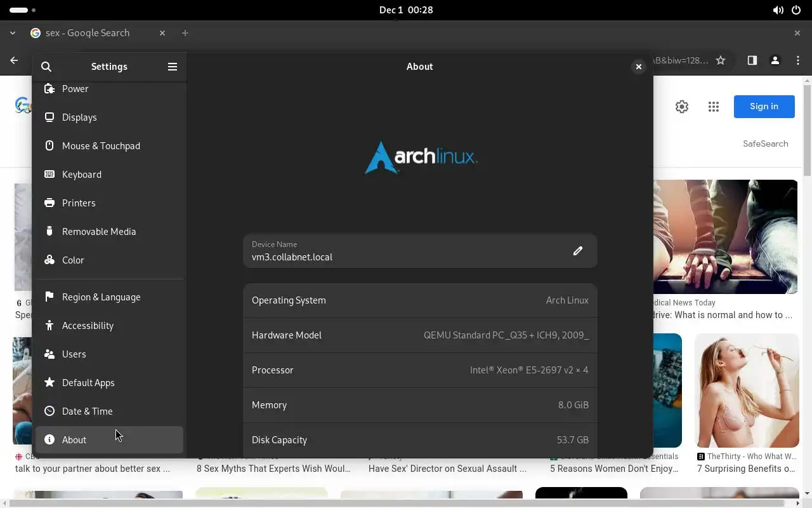Close the Settings About window
Screen dimensions: 812x508
(639, 67)
